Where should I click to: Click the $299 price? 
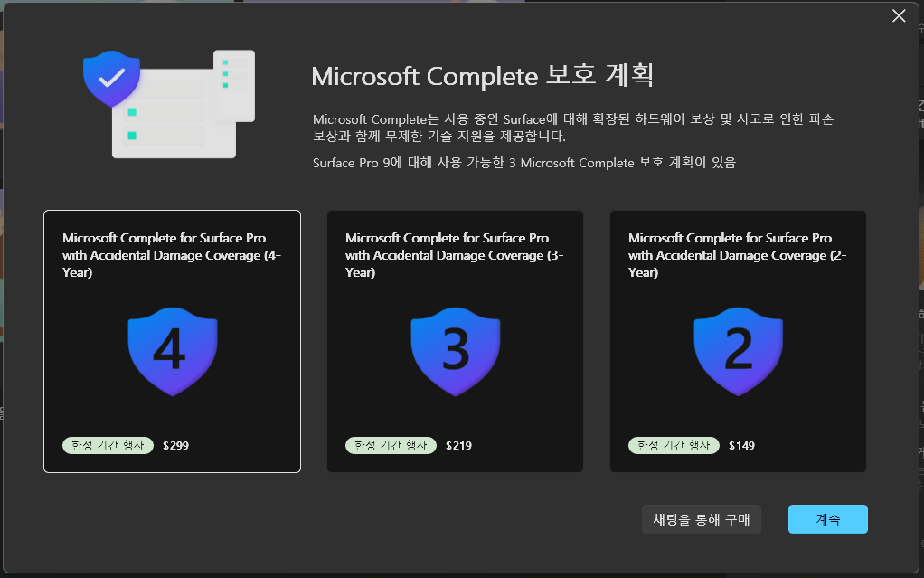[x=175, y=445]
